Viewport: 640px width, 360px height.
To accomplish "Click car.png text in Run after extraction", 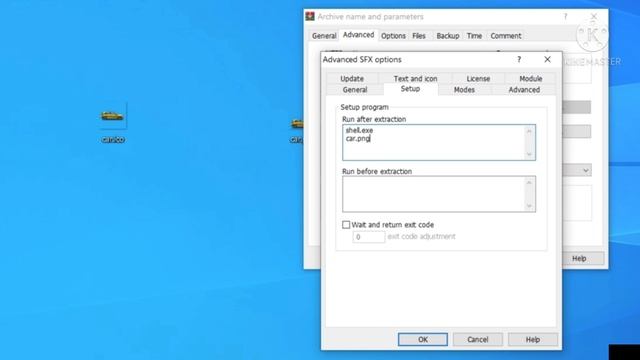I will pyautogui.click(x=358, y=138).
